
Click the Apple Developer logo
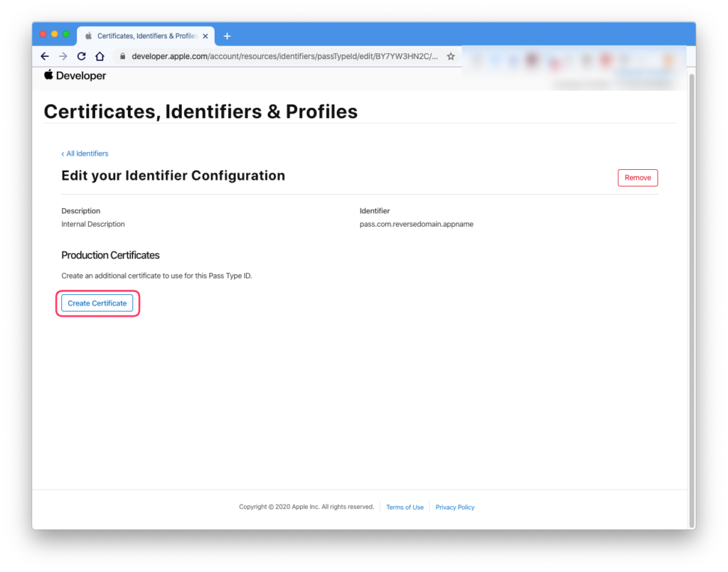pyautogui.click(x=75, y=75)
